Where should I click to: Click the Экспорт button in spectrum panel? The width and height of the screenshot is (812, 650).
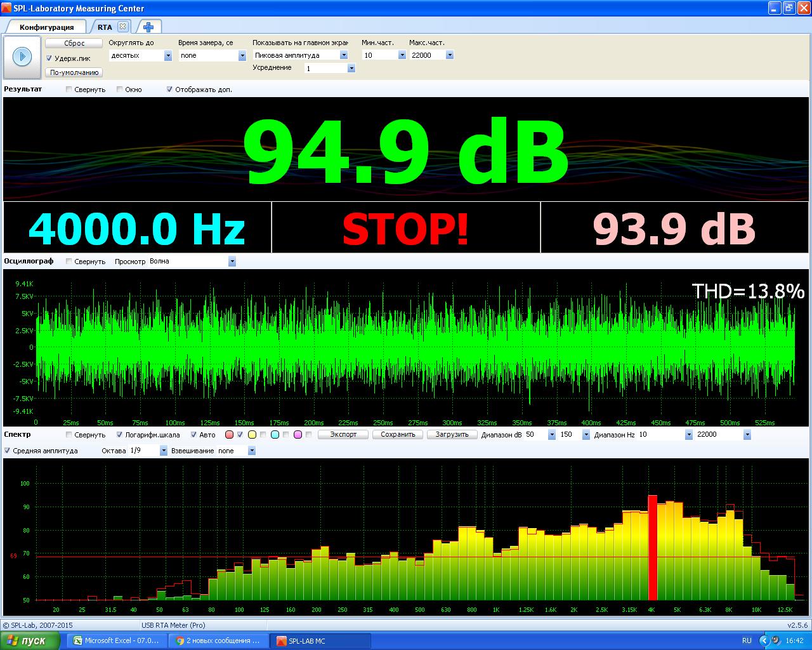tap(343, 435)
